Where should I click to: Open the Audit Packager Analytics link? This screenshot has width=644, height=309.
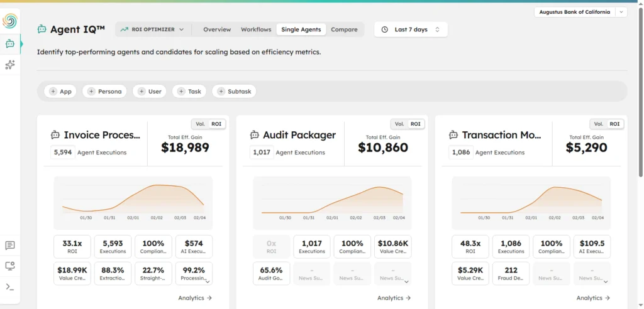[394, 298]
